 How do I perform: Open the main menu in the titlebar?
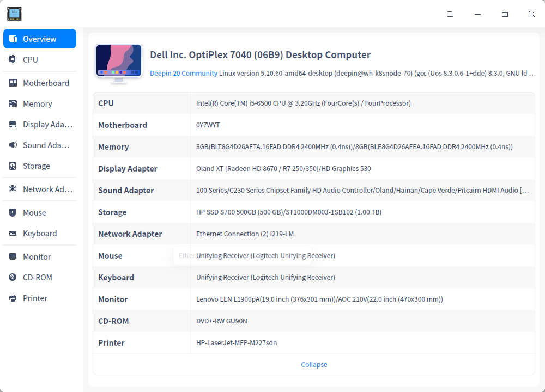click(450, 14)
